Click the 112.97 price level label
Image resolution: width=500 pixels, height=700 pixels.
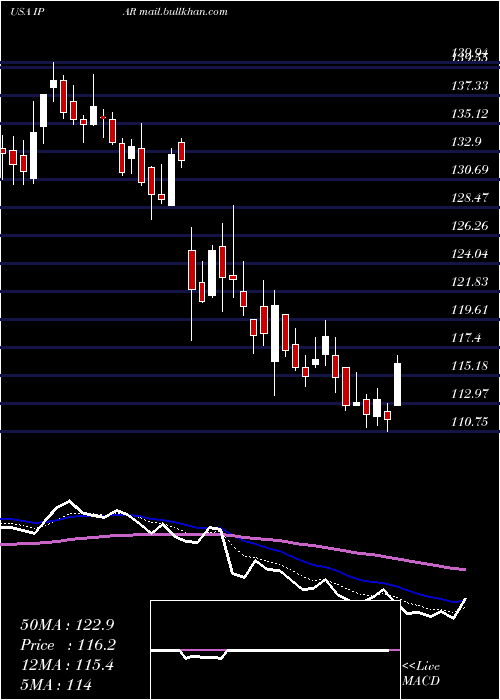coord(469,394)
